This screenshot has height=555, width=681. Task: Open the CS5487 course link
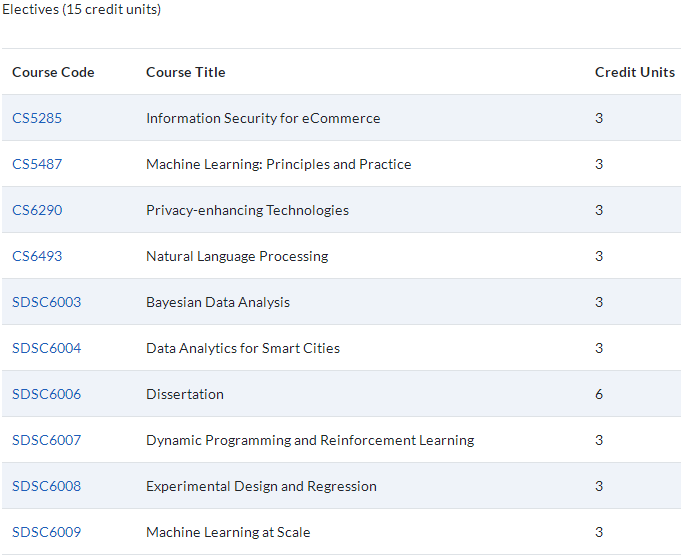pos(37,164)
